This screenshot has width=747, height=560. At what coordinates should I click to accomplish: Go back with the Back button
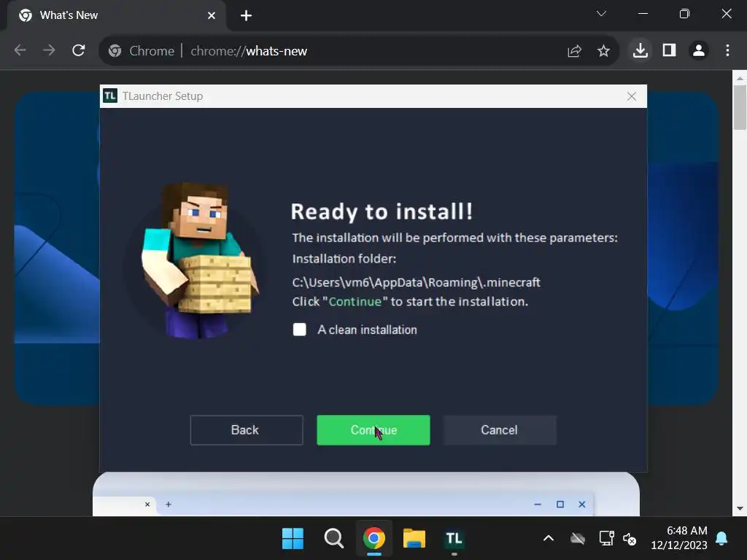[x=247, y=430]
